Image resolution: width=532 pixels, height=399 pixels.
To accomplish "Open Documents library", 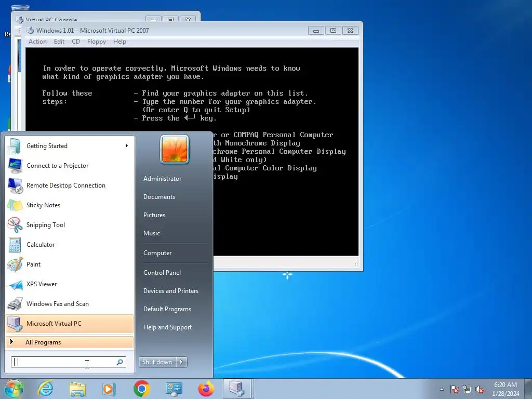I will pos(159,197).
